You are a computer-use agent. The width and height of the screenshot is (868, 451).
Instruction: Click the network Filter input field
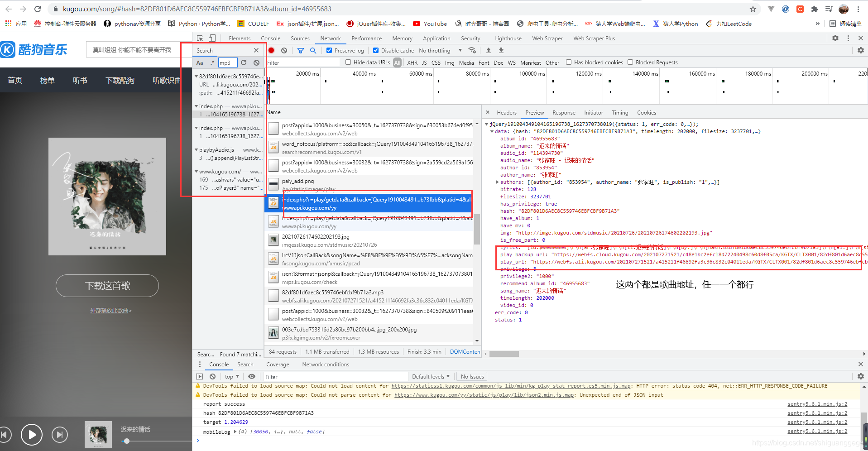[x=303, y=62]
